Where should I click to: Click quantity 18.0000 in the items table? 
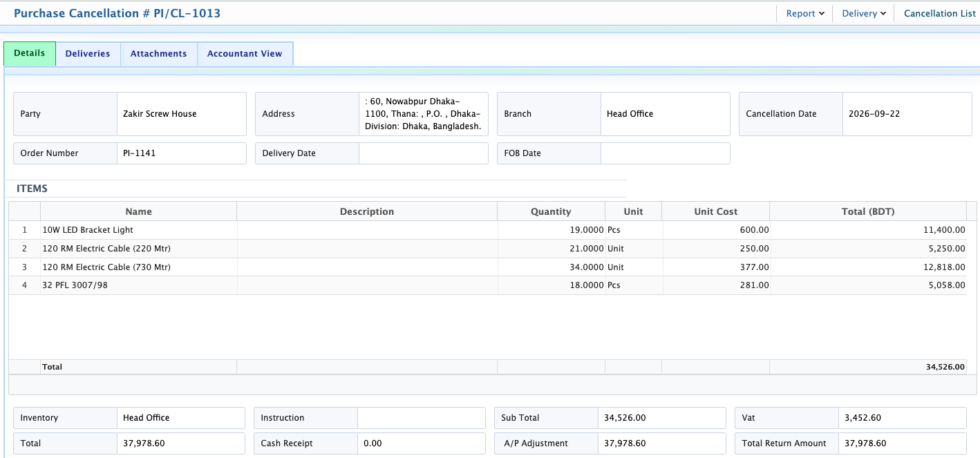[x=587, y=285]
